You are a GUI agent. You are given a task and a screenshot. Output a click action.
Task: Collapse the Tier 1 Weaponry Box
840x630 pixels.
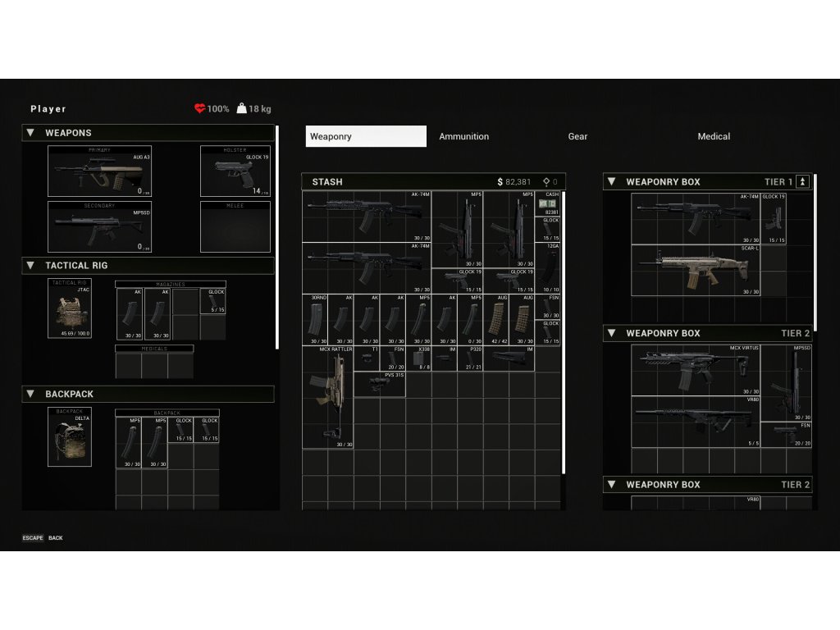tap(611, 181)
